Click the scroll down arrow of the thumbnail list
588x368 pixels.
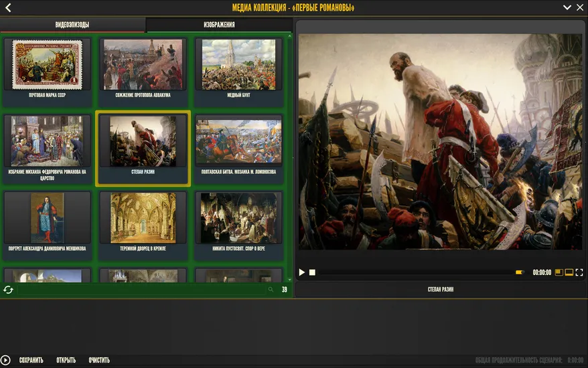(290, 279)
